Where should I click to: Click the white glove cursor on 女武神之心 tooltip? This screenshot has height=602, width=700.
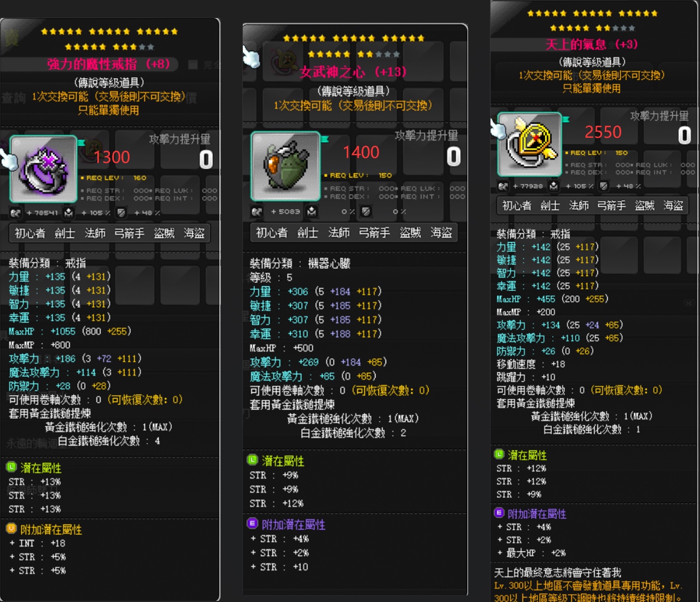pyautogui.click(x=250, y=56)
